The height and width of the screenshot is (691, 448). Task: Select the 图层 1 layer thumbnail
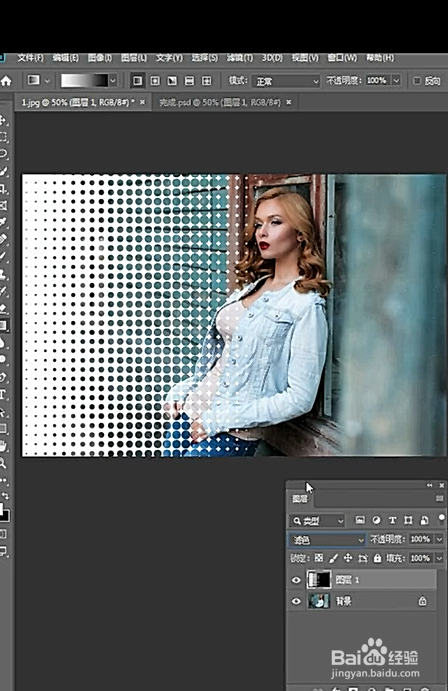coord(319,580)
